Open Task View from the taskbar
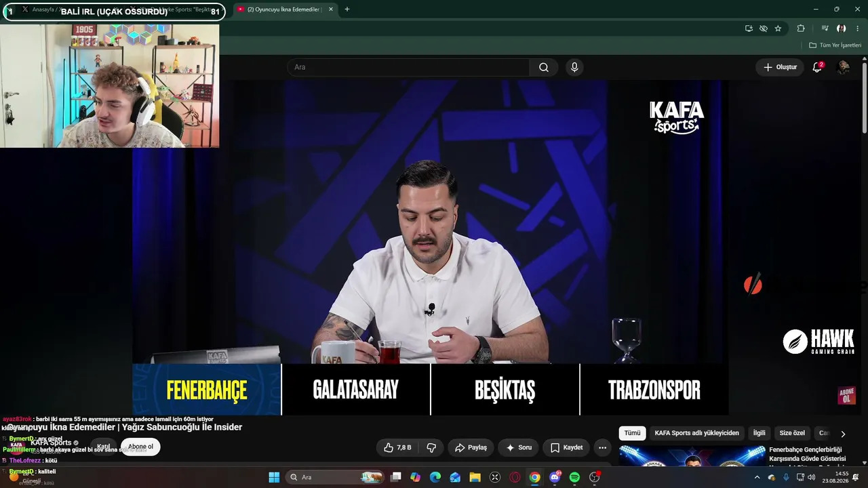Image resolution: width=868 pixels, height=488 pixels. [x=396, y=477]
